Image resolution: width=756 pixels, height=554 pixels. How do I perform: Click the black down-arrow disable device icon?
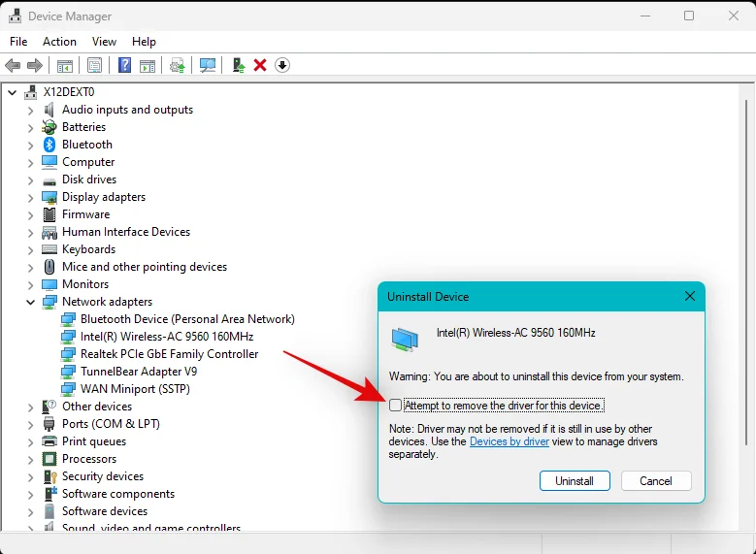click(282, 65)
